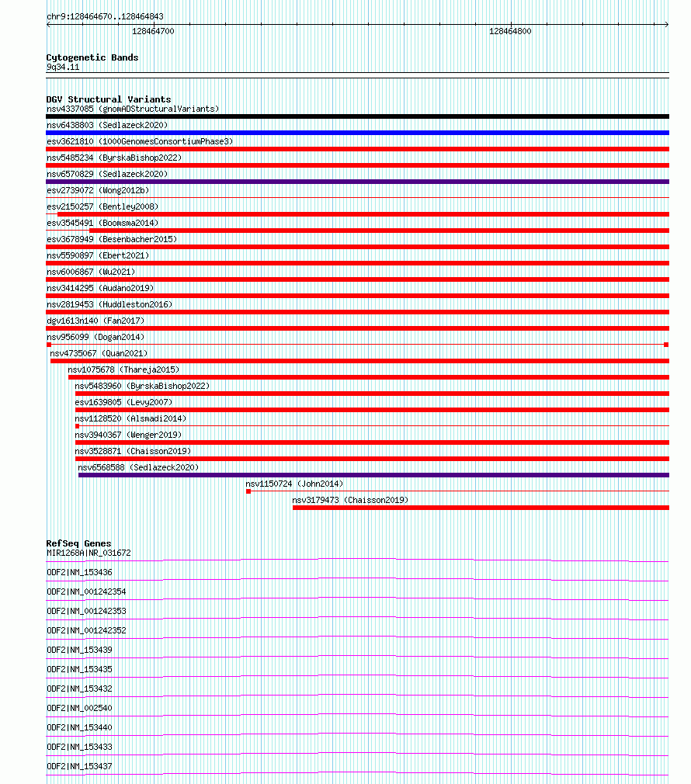Click the ODF2|NM_153440 transcript label

point(79,727)
